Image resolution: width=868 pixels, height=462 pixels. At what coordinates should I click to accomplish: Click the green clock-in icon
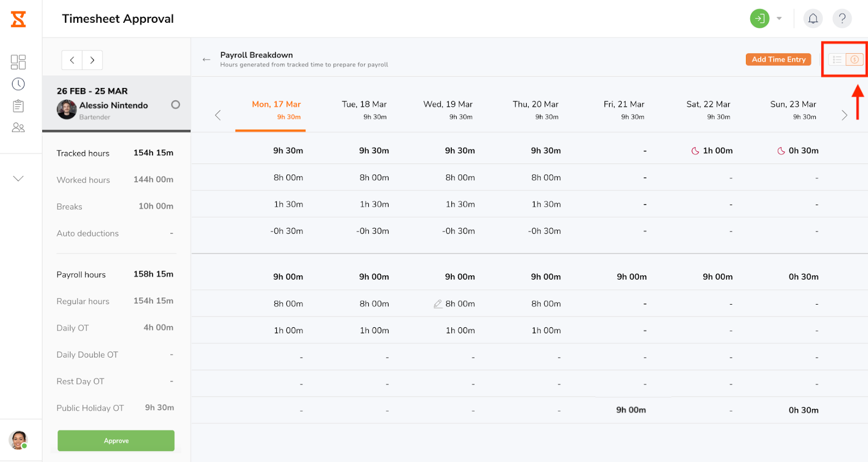(x=759, y=19)
